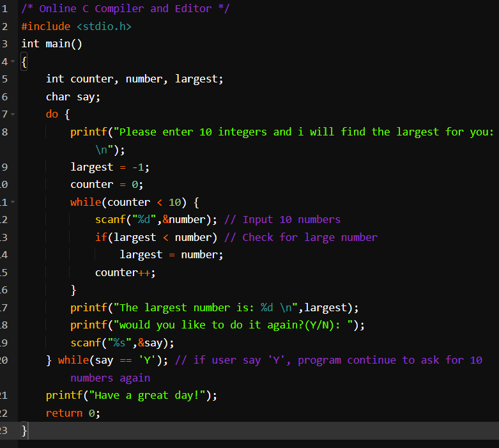Click the '#include' directive text
This screenshot has width=499, height=448.
[46, 26]
